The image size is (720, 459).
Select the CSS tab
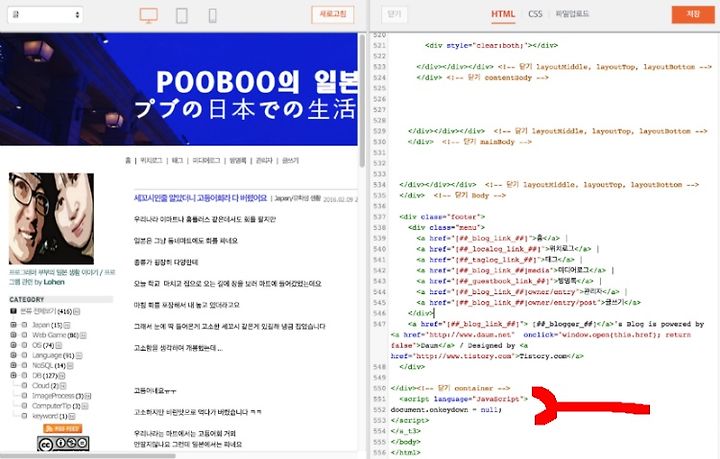click(535, 14)
